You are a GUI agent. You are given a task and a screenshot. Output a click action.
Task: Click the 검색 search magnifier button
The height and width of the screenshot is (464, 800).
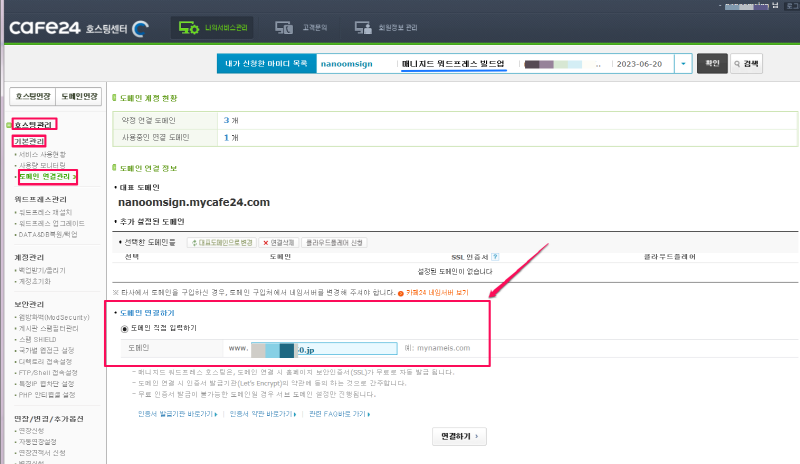tap(746, 63)
